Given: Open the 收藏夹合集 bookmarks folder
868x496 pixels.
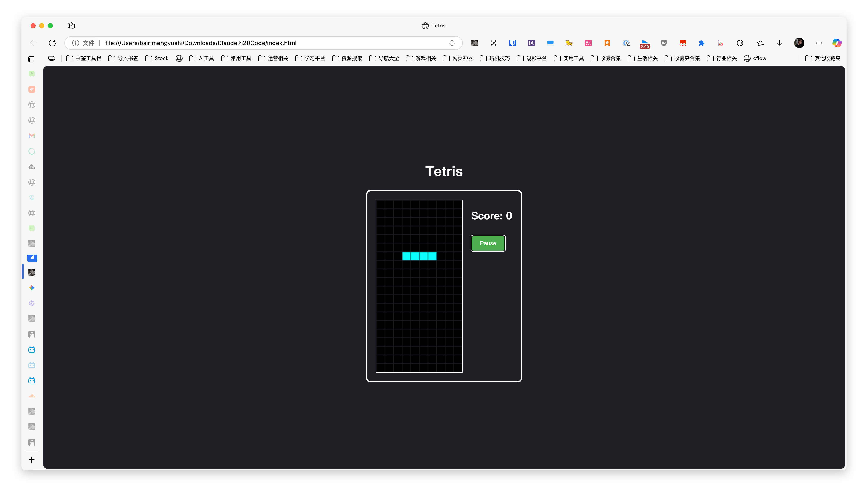Looking at the screenshot, I should (x=683, y=58).
